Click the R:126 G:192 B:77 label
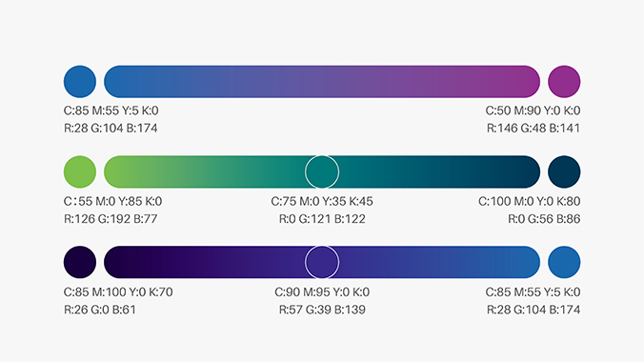The height and width of the screenshot is (362, 644). point(111,219)
